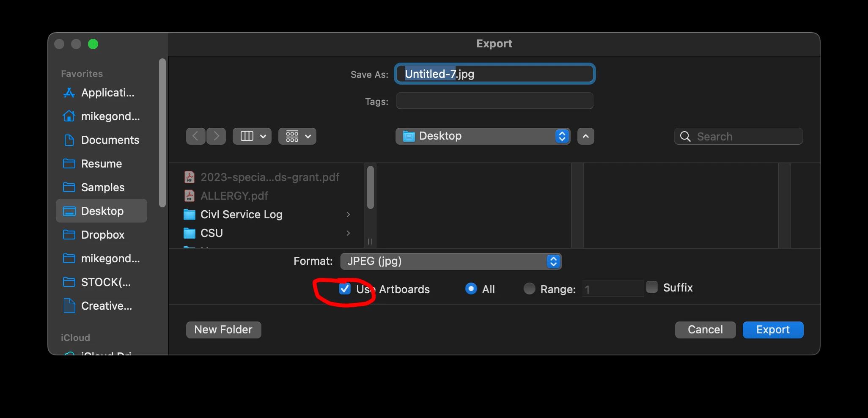The image size is (868, 418).
Task: Select Desktop in the sidebar
Action: click(102, 211)
